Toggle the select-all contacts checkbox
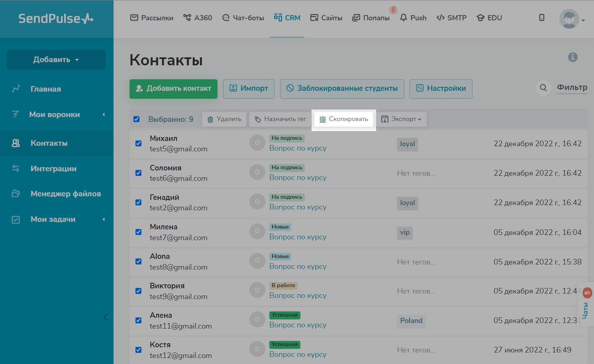The height and width of the screenshot is (364, 594). pos(136,119)
